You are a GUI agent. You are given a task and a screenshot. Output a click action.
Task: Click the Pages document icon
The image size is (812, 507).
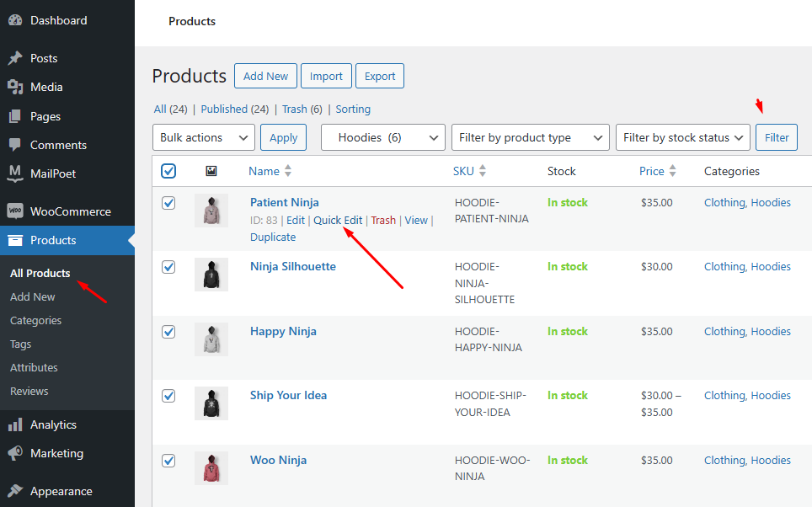pyautogui.click(x=15, y=116)
